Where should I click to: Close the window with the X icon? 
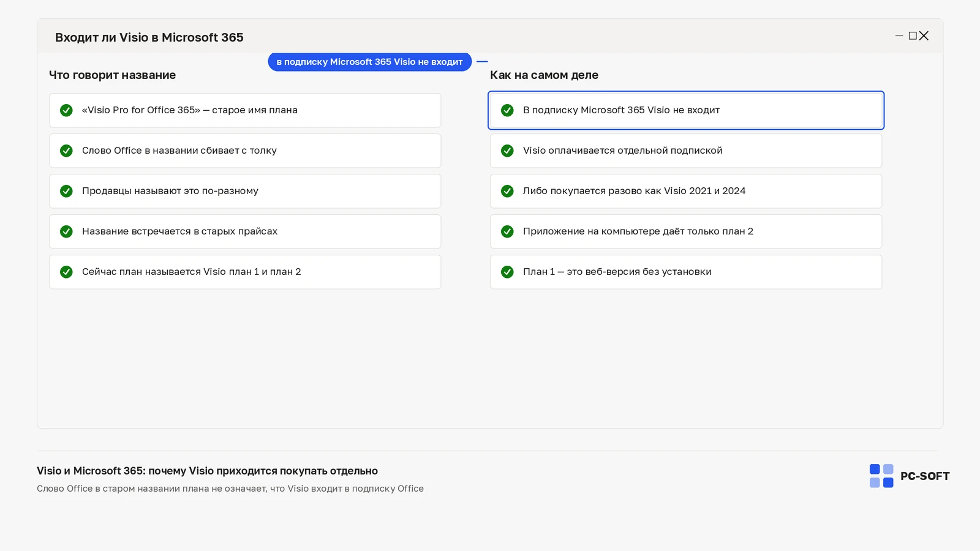[x=924, y=36]
